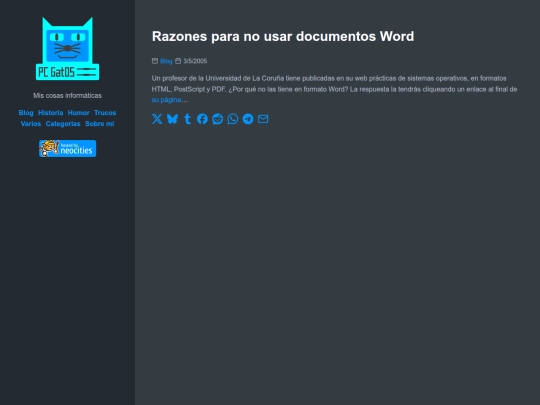Open the Blog menu item in sidebar
The height and width of the screenshot is (405, 540).
point(26,113)
